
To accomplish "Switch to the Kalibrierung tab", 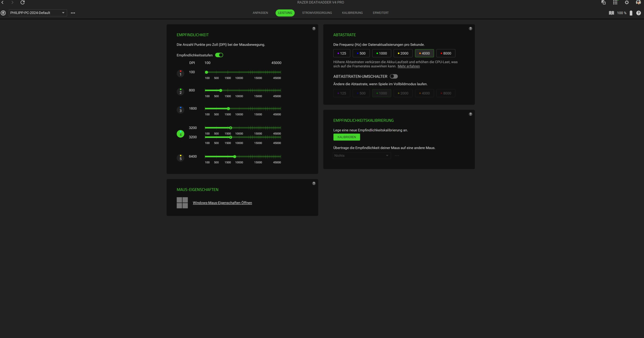I will tap(352, 13).
